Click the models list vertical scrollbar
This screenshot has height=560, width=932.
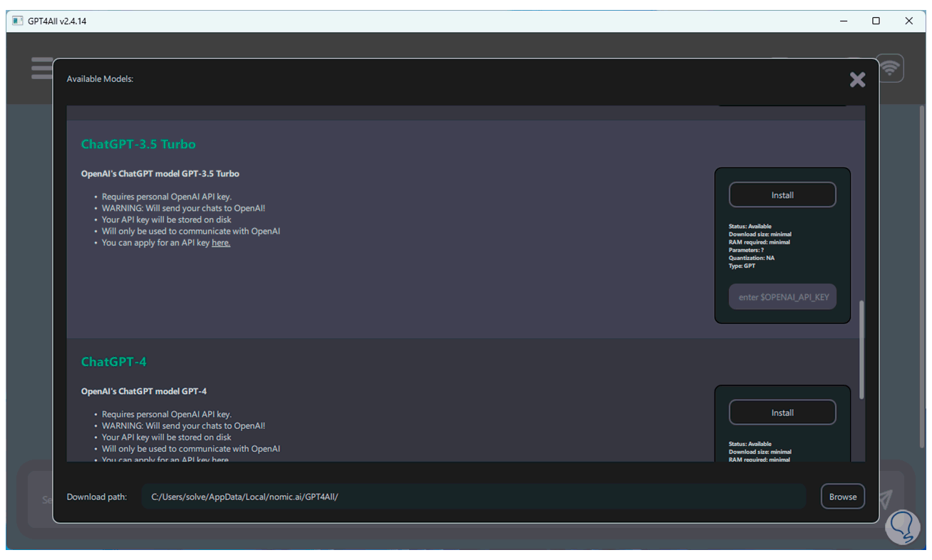tap(862, 349)
